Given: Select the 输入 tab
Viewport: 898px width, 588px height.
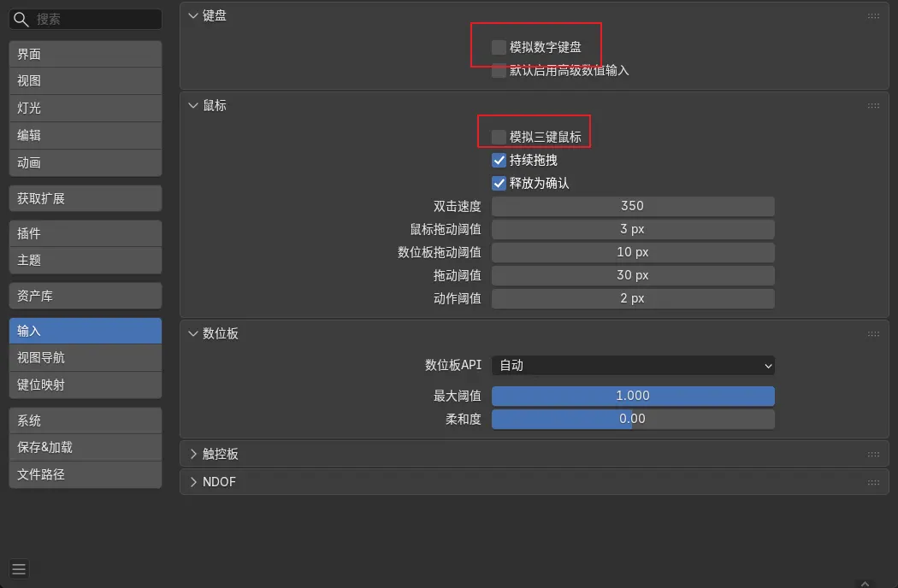Looking at the screenshot, I should point(86,331).
